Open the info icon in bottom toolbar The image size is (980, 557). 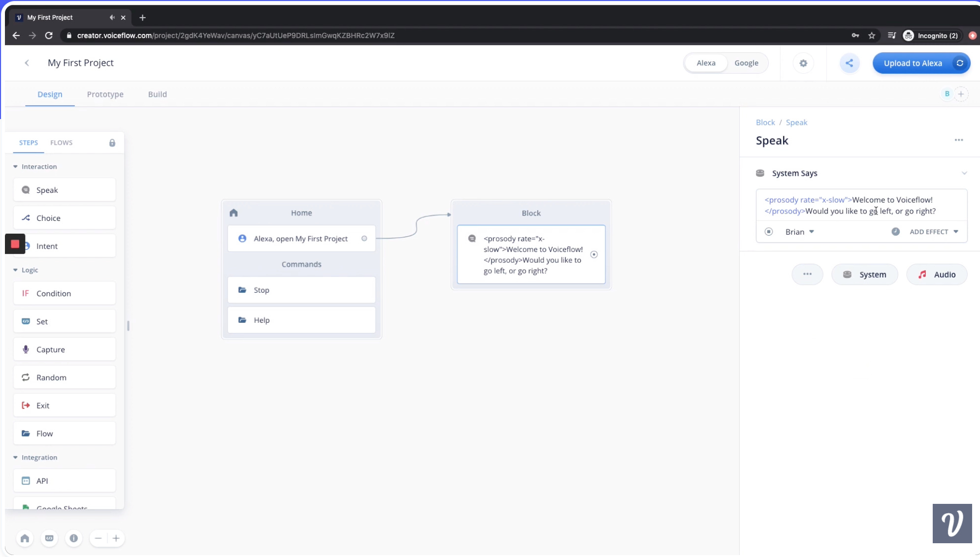point(74,538)
